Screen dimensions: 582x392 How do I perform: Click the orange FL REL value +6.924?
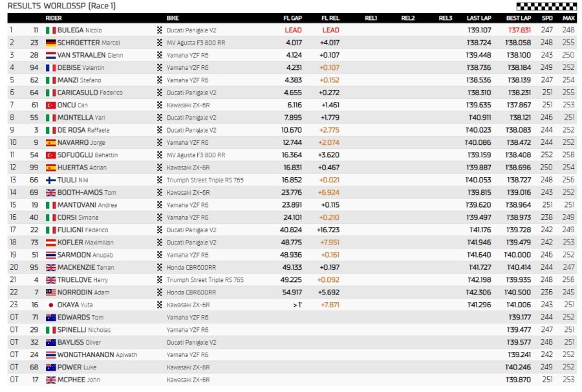pos(329,193)
